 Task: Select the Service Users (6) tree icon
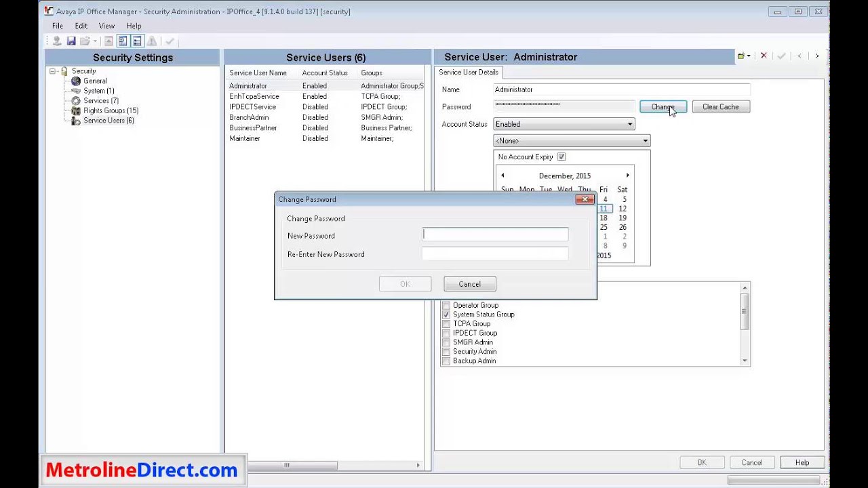pyautogui.click(x=76, y=120)
